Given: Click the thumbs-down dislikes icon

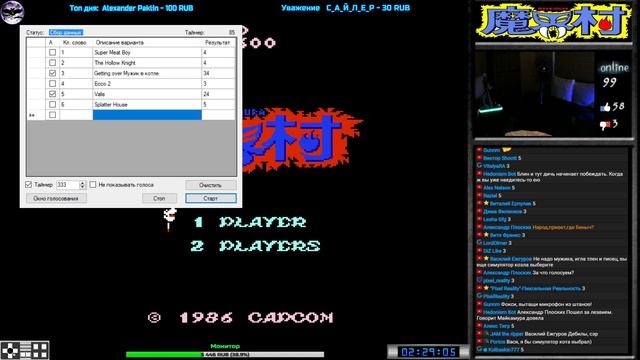Looking at the screenshot, I should tap(604, 125).
